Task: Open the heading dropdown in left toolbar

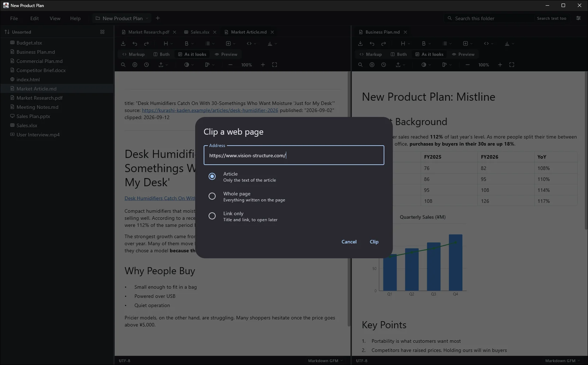Action: point(168,43)
